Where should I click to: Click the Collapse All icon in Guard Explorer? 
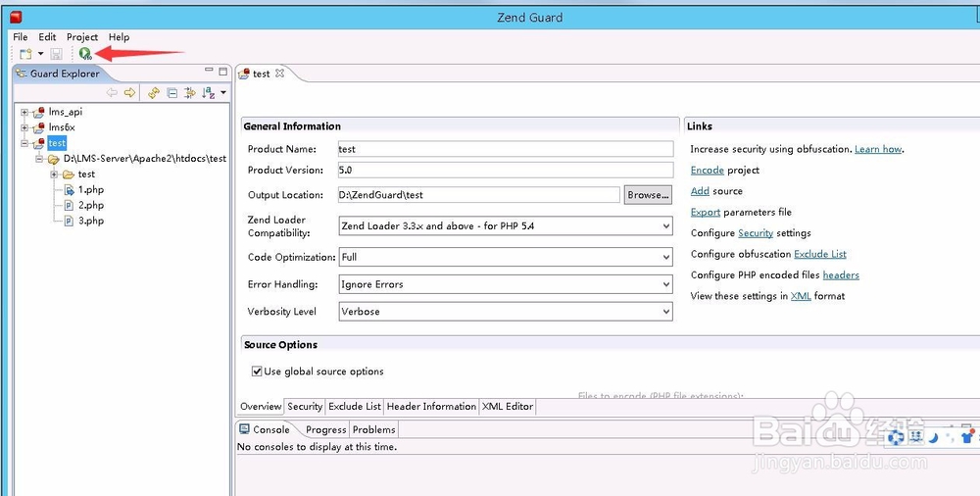point(171,93)
